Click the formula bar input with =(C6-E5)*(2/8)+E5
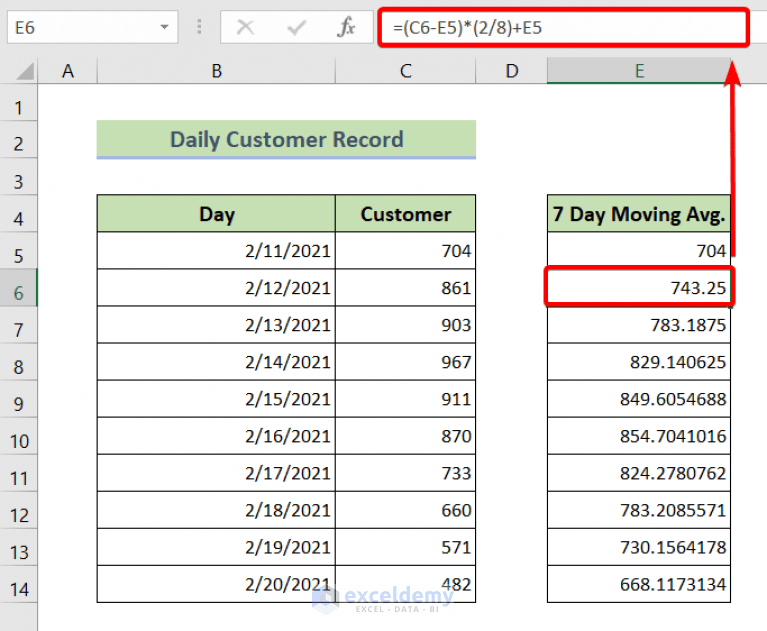 563,27
